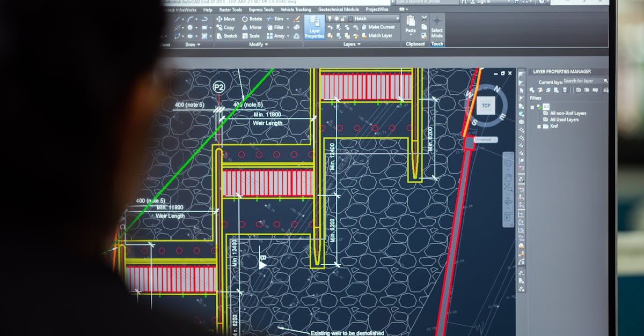This screenshot has height=336, width=644.
Task: Switch to the Express Tools ribbon tab
Action: pyautogui.click(x=261, y=10)
